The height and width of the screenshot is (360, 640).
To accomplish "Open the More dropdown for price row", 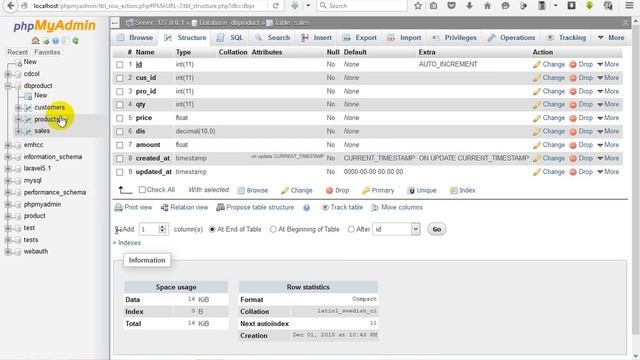I will [608, 118].
